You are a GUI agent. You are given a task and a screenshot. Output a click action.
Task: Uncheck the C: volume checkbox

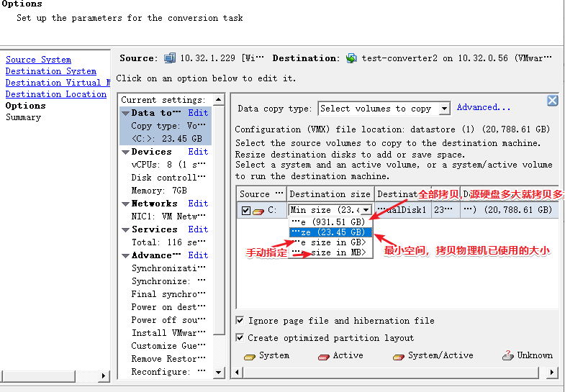pyautogui.click(x=245, y=211)
